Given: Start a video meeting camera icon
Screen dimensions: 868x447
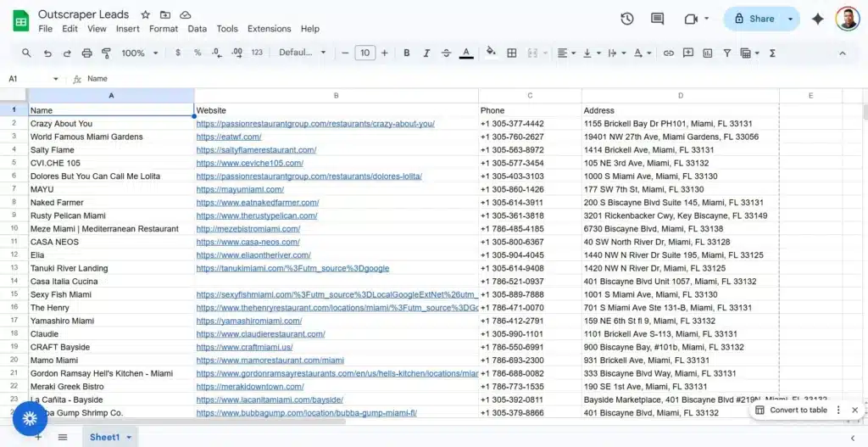Looking at the screenshot, I should coord(690,19).
